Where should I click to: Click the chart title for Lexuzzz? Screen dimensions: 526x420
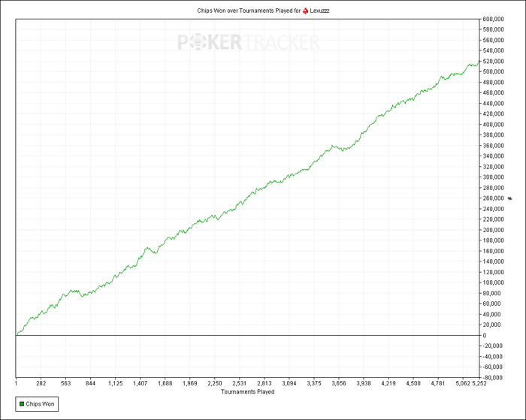click(x=263, y=11)
